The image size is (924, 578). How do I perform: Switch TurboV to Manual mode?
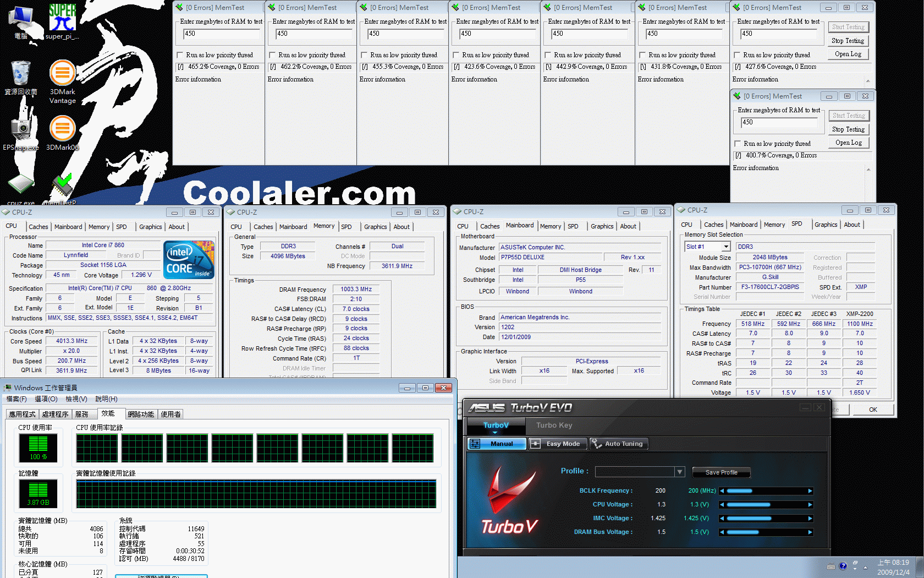coord(497,444)
